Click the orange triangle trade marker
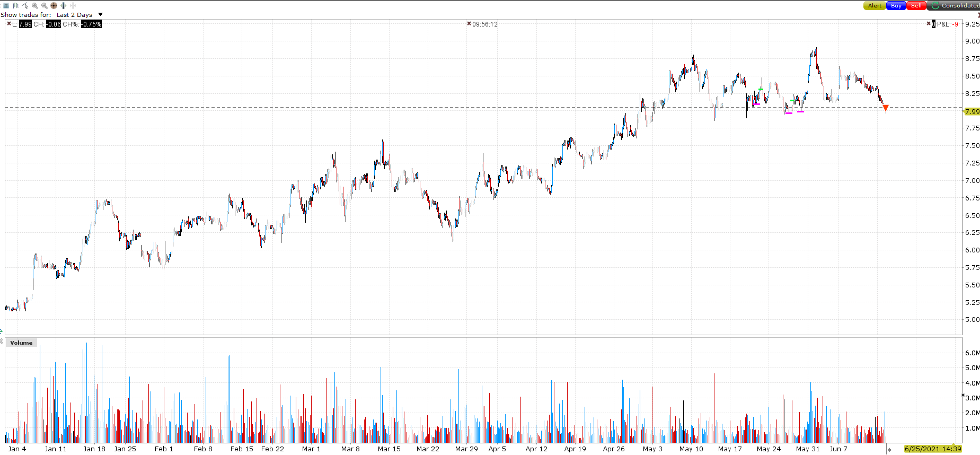 (885, 108)
